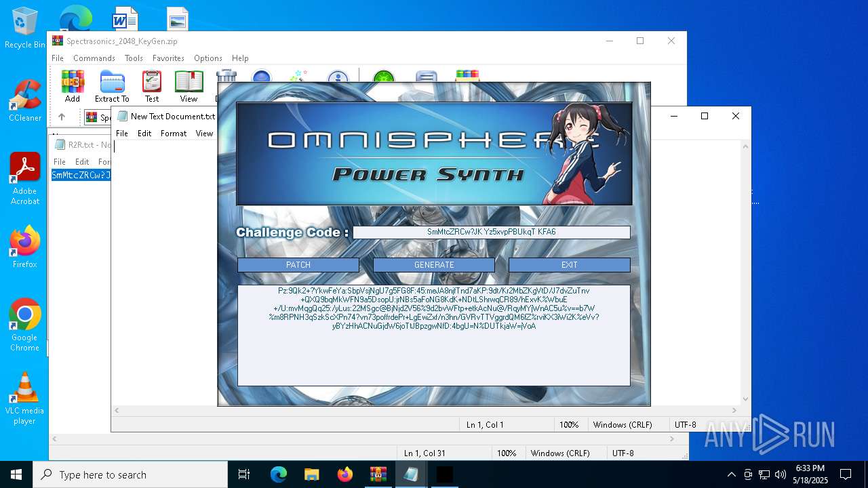The height and width of the screenshot is (488, 868).
Task: Click the Extract To icon in WinRAR
Action: 112,86
